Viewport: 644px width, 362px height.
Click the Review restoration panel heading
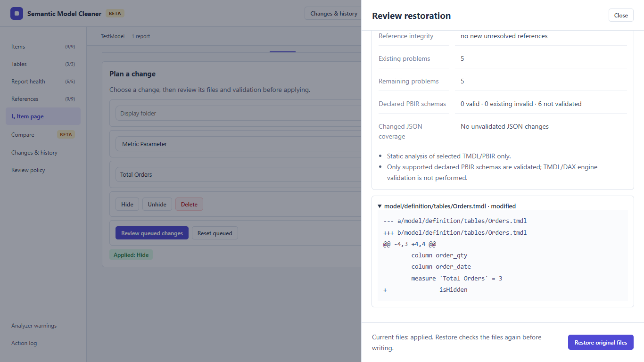pyautogui.click(x=411, y=16)
